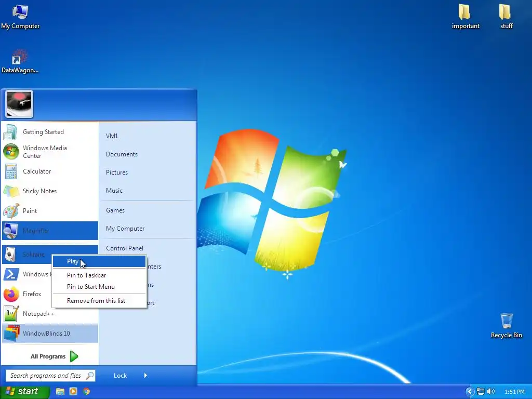Select Pin to Start Menu option
The height and width of the screenshot is (399, 532).
point(99,287)
